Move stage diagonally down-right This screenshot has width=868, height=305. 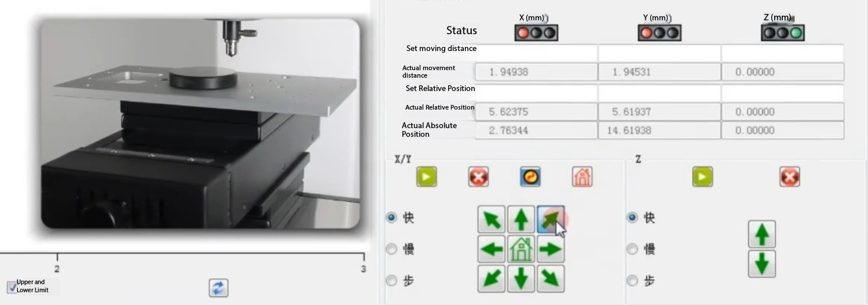tap(551, 279)
